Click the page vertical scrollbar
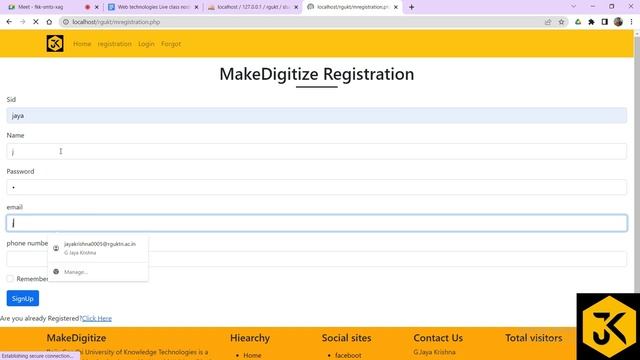Image resolution: width=640 pixels, height=360 pixels. pos(637,163)
